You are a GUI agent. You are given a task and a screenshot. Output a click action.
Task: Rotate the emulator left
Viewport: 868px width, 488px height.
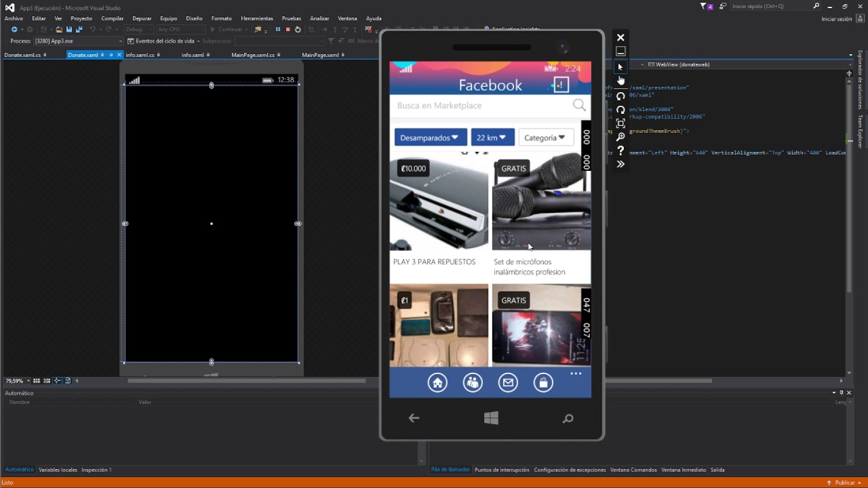620,96
